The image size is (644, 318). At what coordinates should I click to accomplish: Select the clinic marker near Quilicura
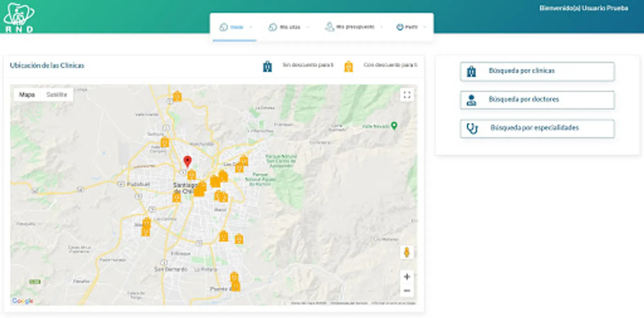pos(164,142)
